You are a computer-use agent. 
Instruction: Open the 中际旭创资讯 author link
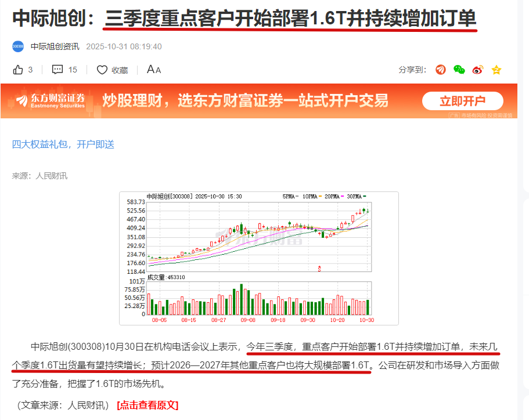[55, 46]
